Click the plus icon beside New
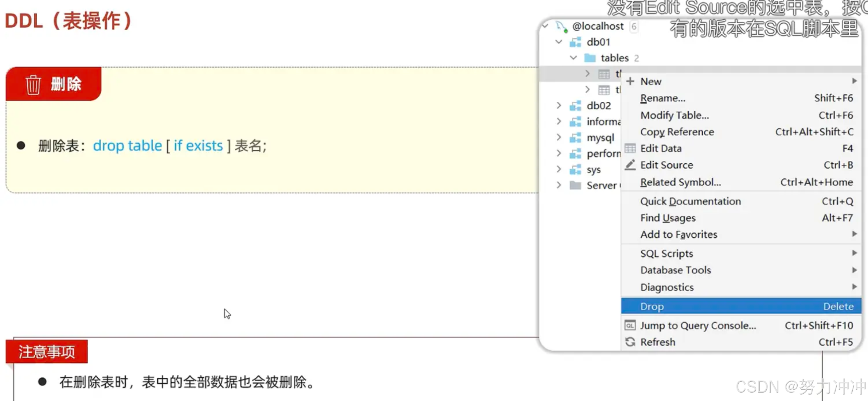Image resolution: width=868 pixels, height=401 pixels. coord(630,81)
